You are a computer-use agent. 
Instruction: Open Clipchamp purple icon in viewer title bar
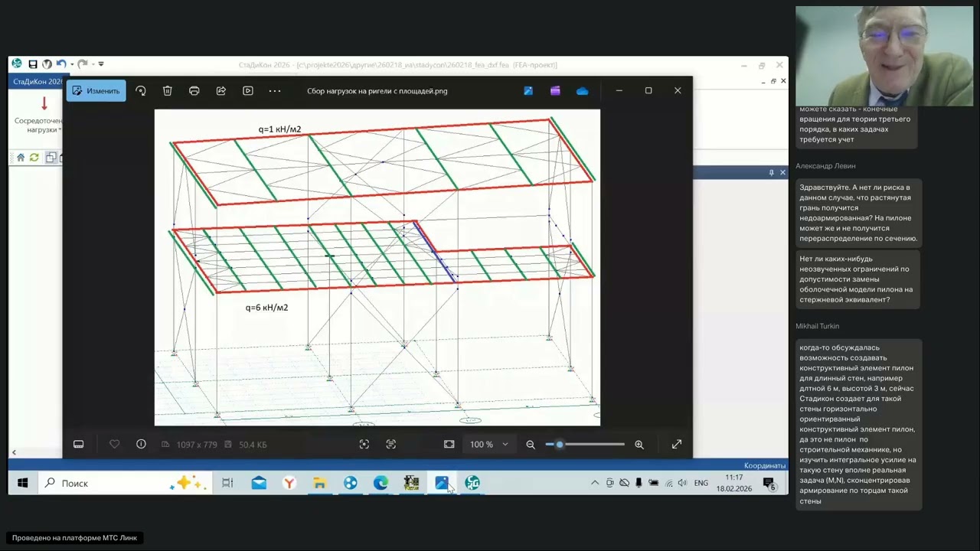[555, 90]
